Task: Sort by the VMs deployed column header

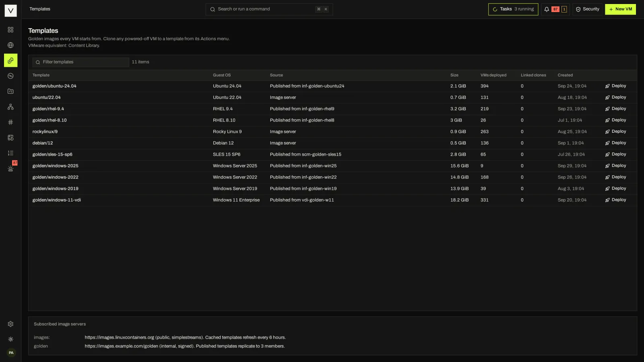Action: [493, 75]
